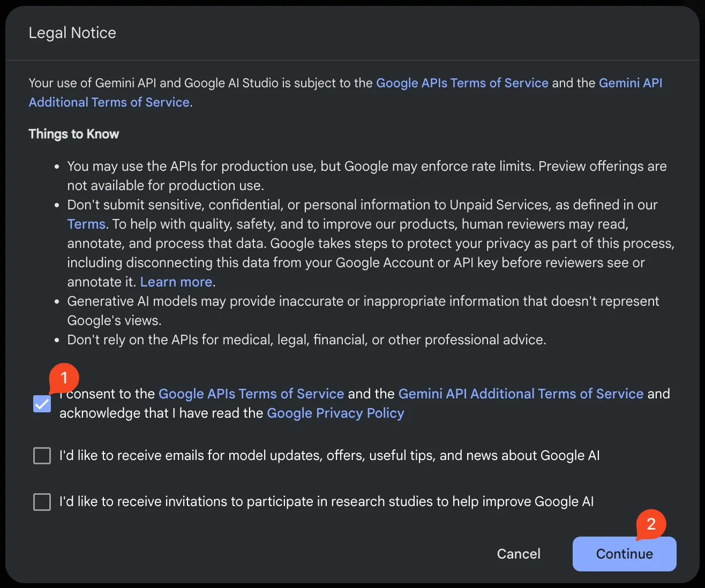Click the bullet about medical, legal, financial advice
705x588 pixels.
(x=306, y=340)
